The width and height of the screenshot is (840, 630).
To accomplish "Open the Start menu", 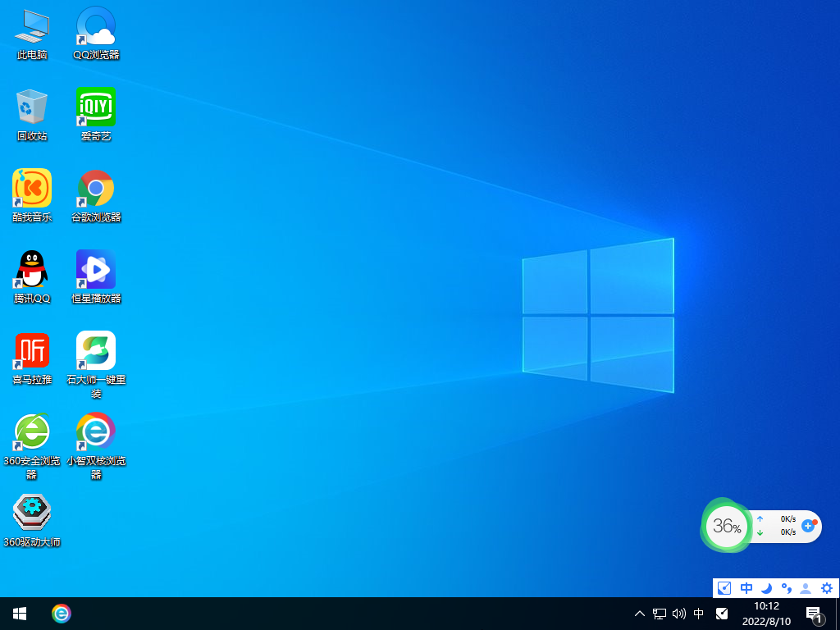I will (19, 614).
